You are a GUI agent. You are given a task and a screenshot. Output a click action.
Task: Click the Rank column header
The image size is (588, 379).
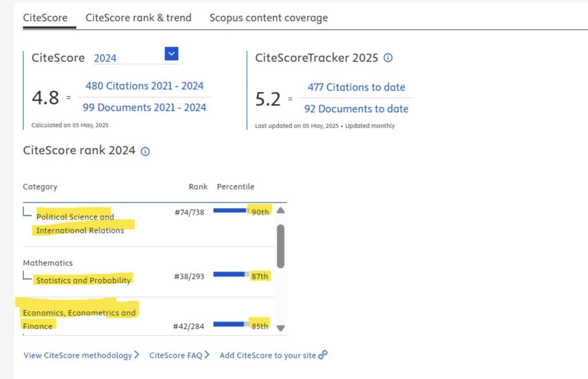point(198,187)
